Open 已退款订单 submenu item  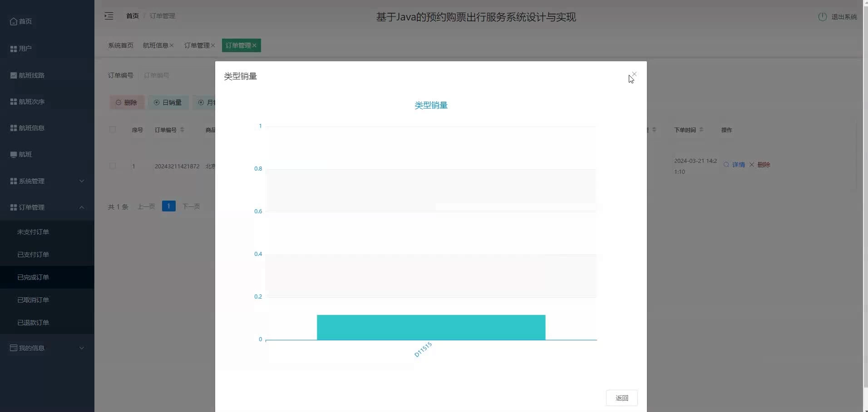pos(47,323)
